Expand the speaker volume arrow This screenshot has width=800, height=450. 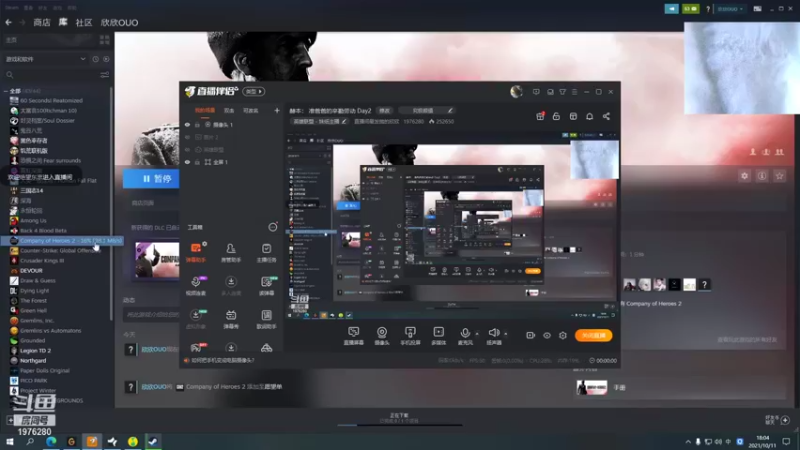[x=506, y=334]
